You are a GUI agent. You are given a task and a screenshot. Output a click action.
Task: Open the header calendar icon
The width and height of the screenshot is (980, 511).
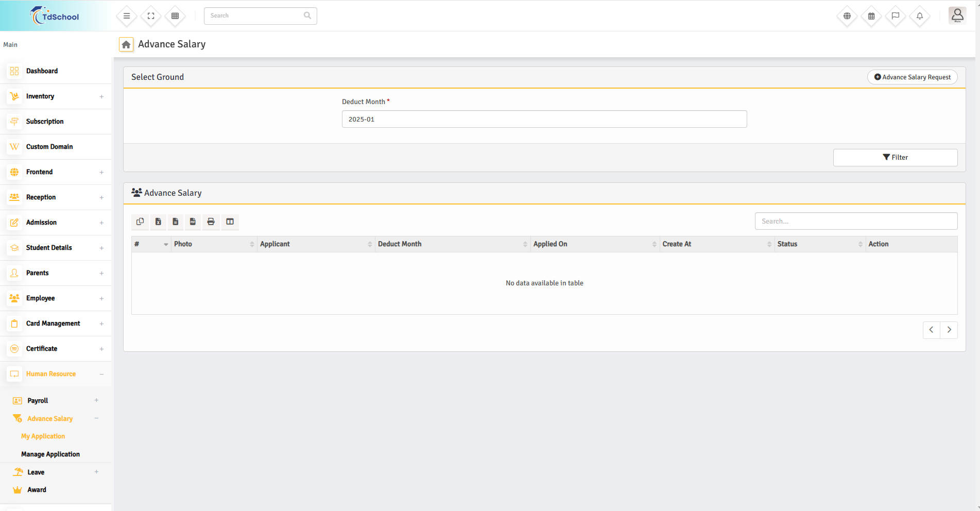[871, 16]
